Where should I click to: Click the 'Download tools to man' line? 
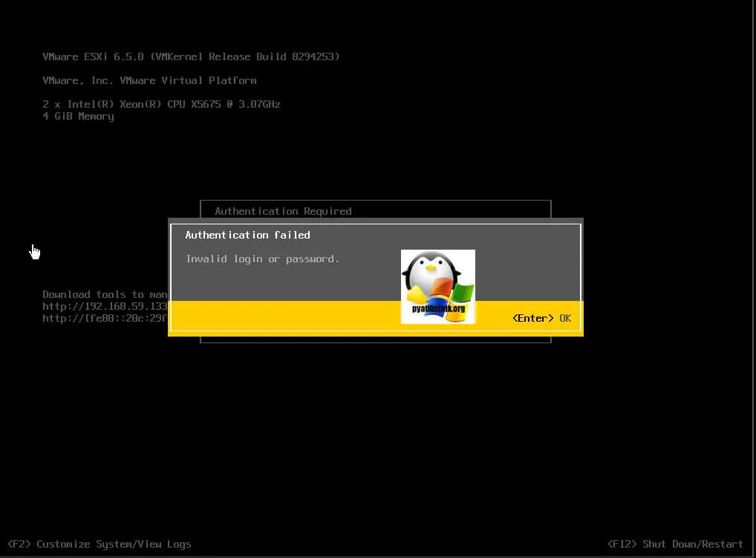tap(105, 294)
